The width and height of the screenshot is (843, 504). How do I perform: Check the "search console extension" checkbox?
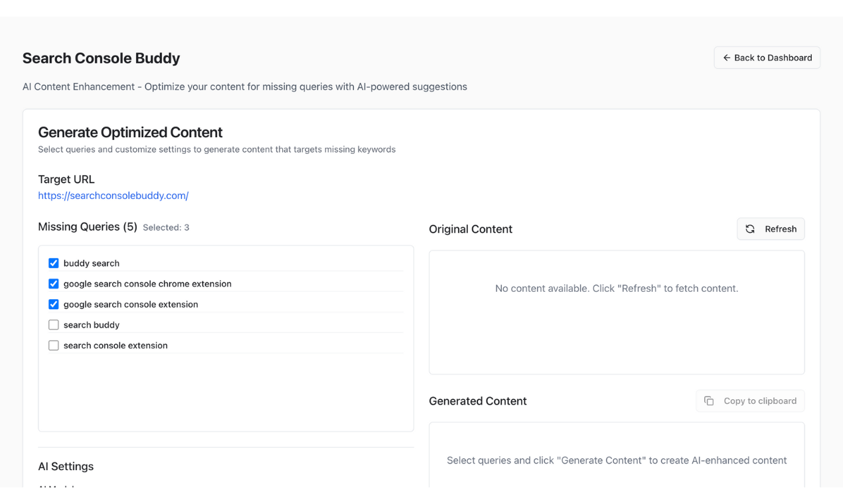[54, 346]
